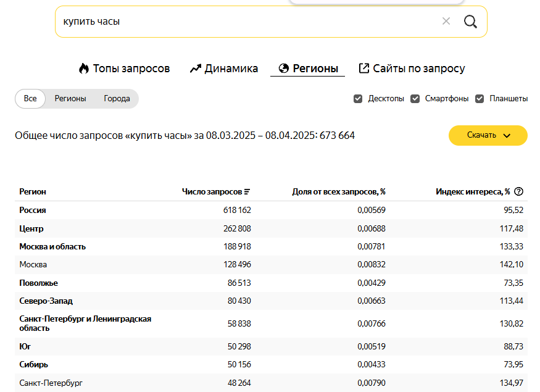Open the Скачать dropdown button
This screenshot has height=392, width=540.
click(x=488, y=135)
